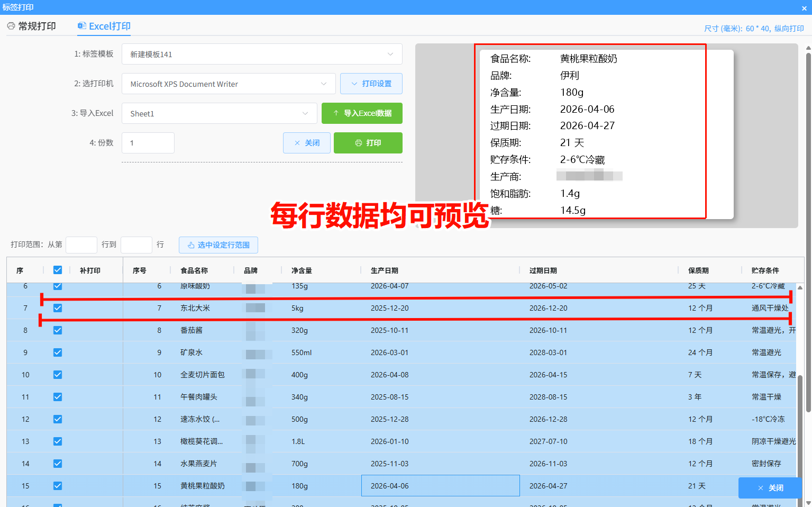Click 导入Excel数据 green button
This screenshot has width=812, height=507.
[362, 113]
